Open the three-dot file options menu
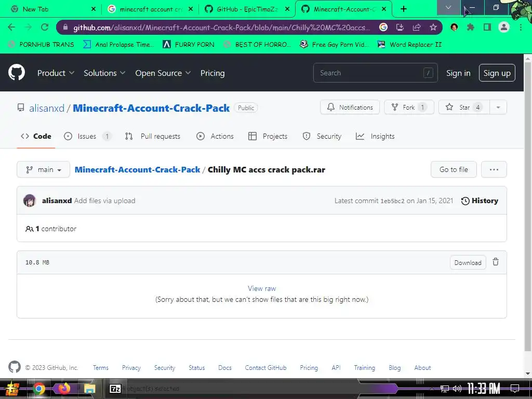 (x=494, y=169)
